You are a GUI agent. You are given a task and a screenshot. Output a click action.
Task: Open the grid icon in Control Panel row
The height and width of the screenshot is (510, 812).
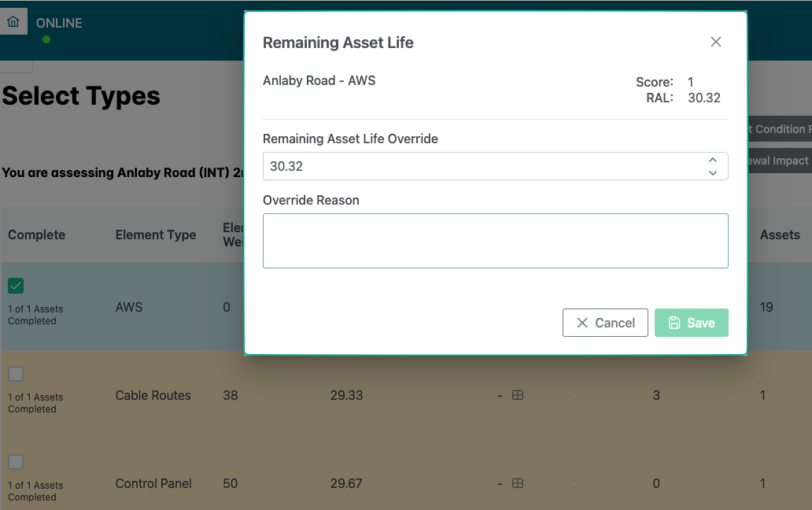518,483
